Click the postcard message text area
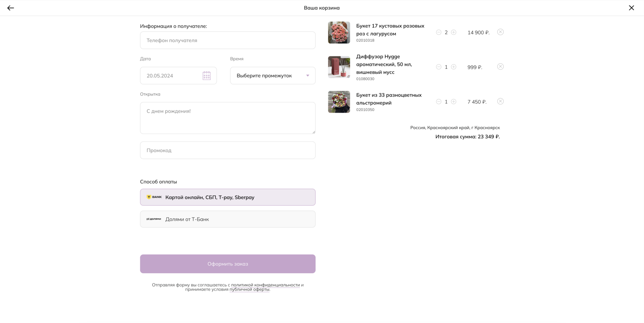This screenshot has width=644, height=323. point(228,118)
